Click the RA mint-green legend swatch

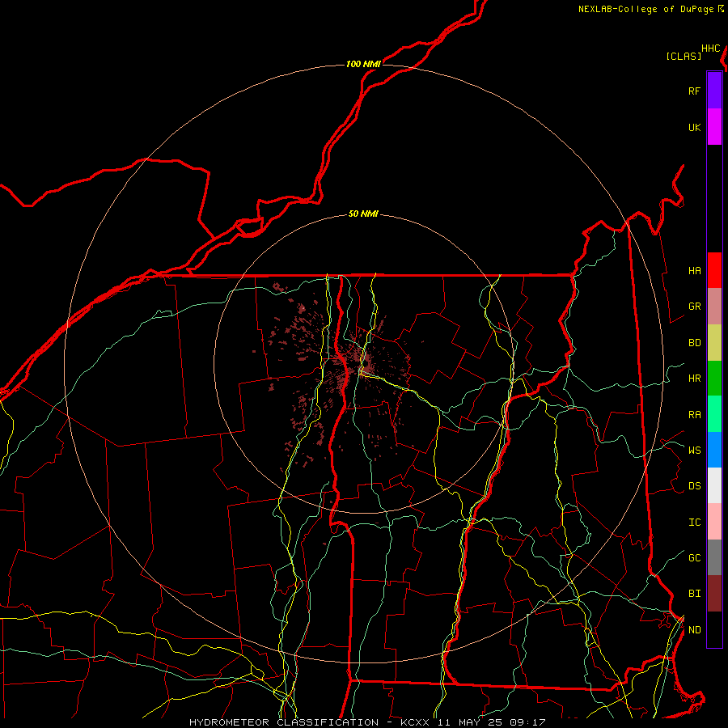714,414
